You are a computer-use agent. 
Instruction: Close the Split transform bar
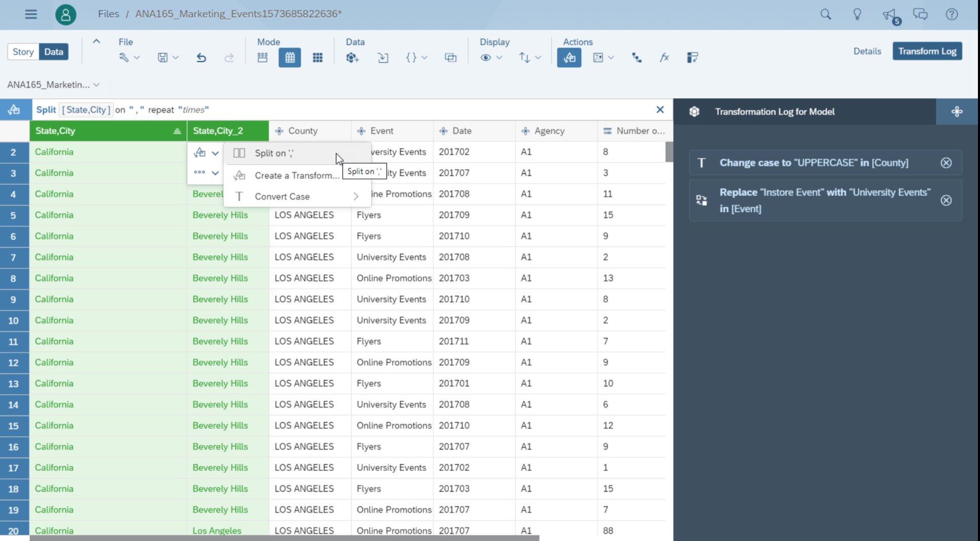click(660, 110)
